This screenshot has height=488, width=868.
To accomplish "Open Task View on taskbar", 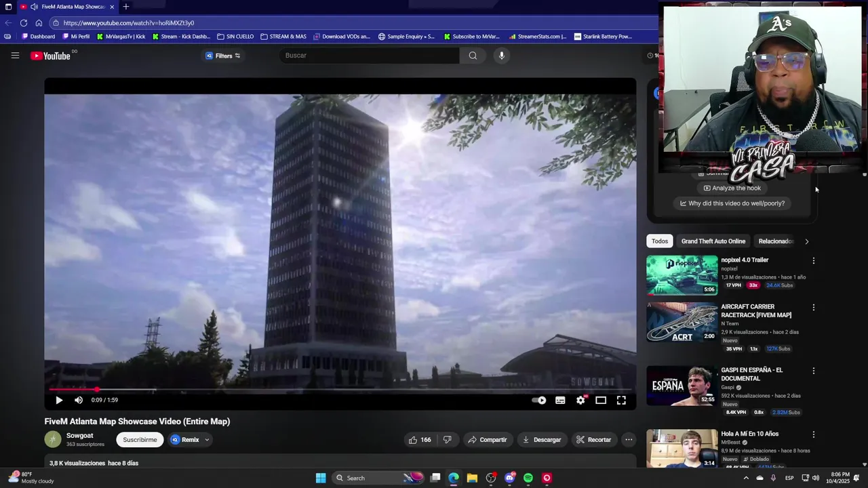I will point(435,478).
